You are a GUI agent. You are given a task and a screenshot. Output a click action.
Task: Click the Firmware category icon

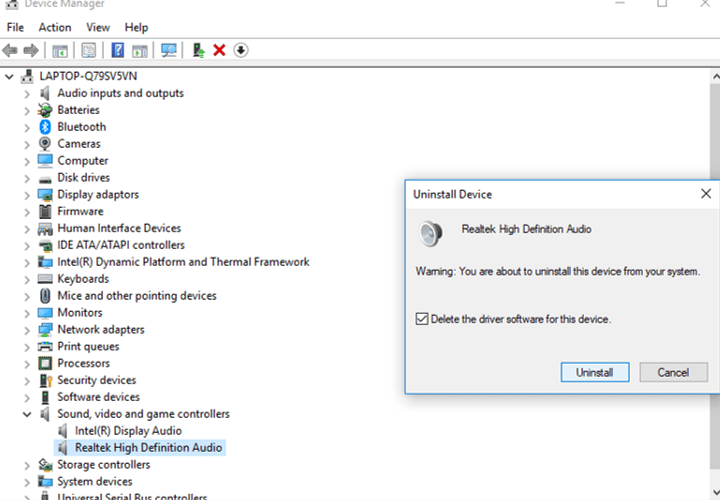45,211
